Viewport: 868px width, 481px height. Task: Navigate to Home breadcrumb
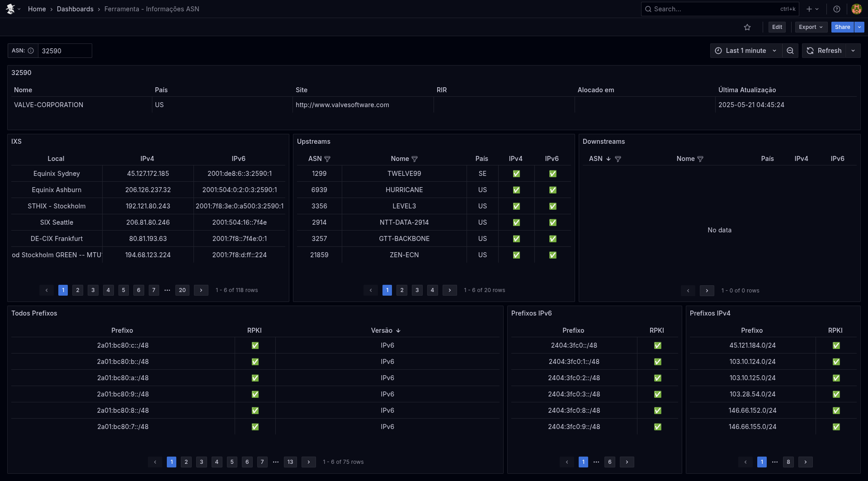pyautogui.click(x=37, y=9)
